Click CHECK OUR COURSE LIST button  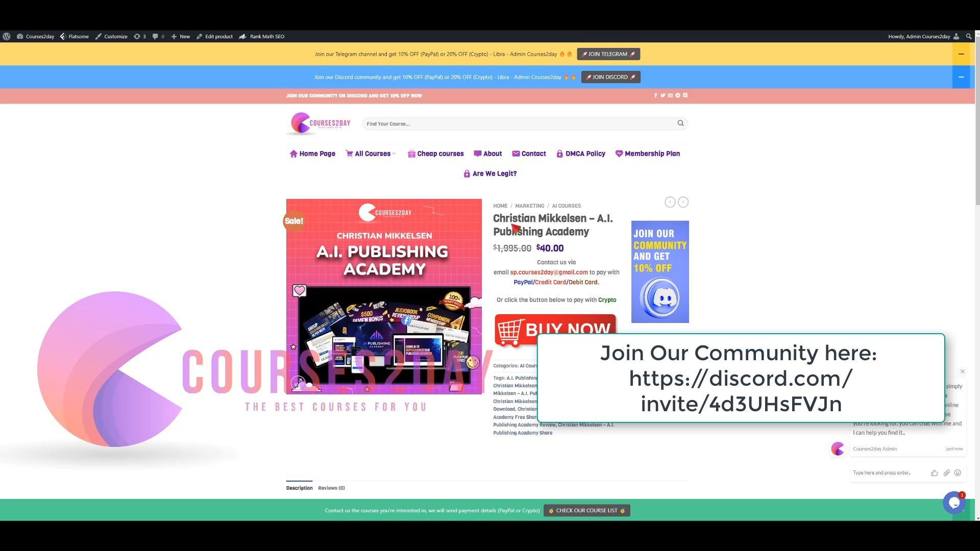[587, 511]
